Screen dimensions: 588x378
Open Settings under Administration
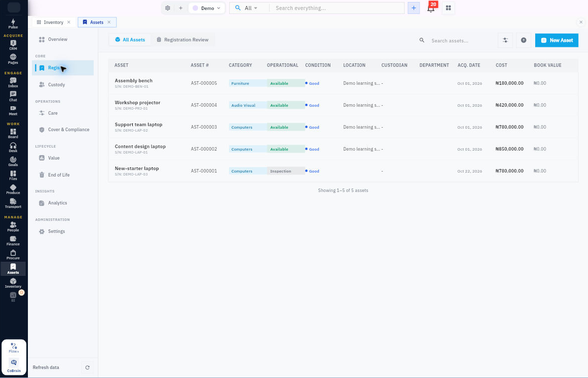(63, 231)
